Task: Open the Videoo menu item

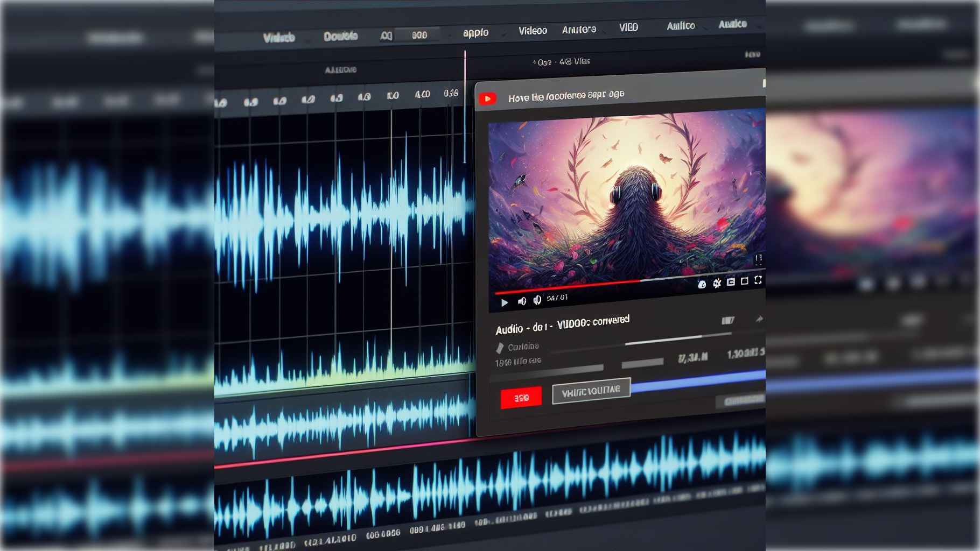Action: pos(533,31)
